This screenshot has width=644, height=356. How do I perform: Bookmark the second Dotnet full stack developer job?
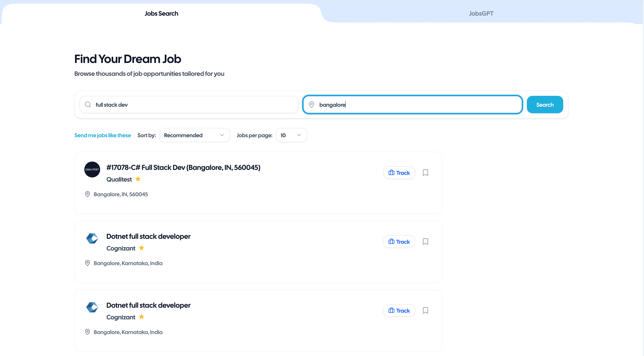pos(426,241)
